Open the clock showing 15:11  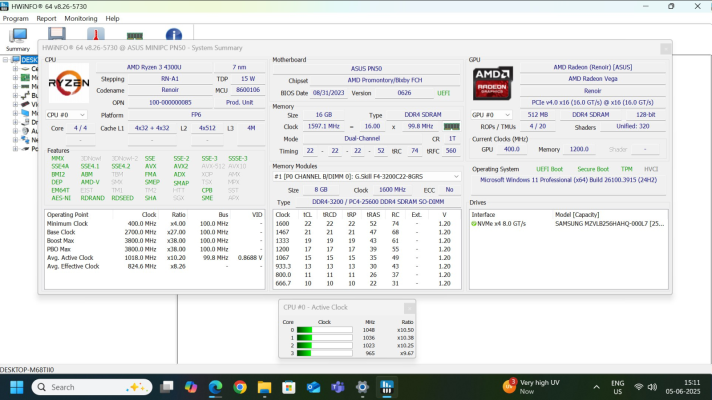pyautogui.click(x=683, y=387)
